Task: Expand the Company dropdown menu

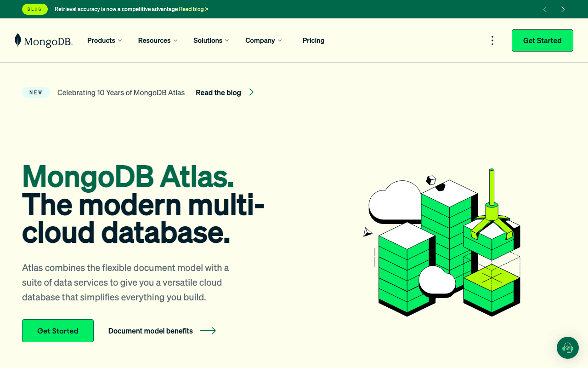Action: click(264, 40)
